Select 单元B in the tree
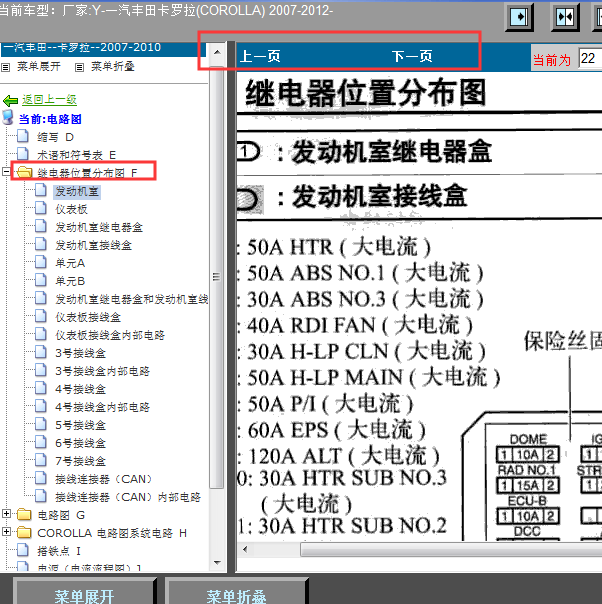602x604 pixels. pyautogui.click(x=70, y=281)
